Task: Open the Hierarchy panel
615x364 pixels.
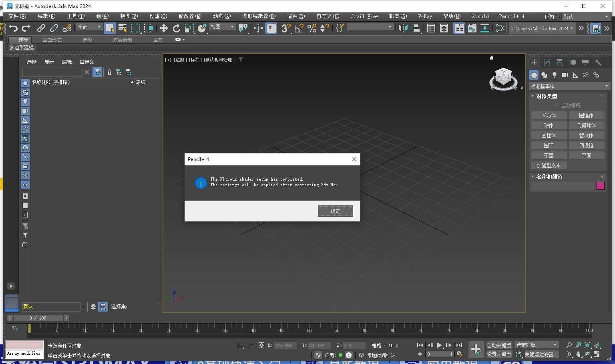Action: tap(559, 62)
